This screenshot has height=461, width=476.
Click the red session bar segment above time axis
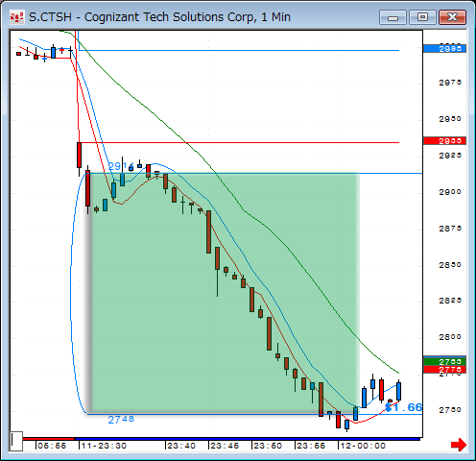pos(48,439)
